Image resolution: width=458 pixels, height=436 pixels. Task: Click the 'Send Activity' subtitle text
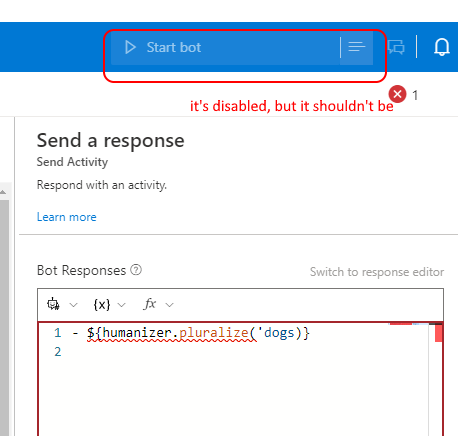tap(72, 162)
